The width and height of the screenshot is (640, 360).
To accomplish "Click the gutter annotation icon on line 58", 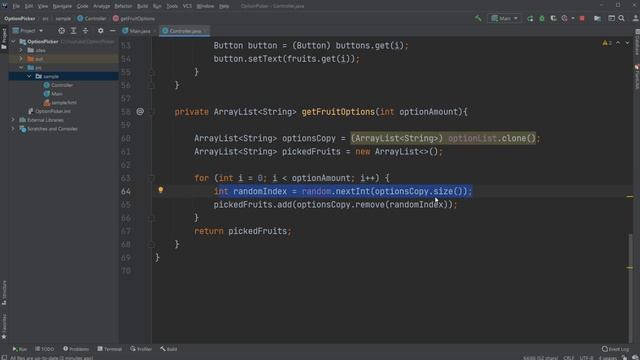I will (140, 111).
